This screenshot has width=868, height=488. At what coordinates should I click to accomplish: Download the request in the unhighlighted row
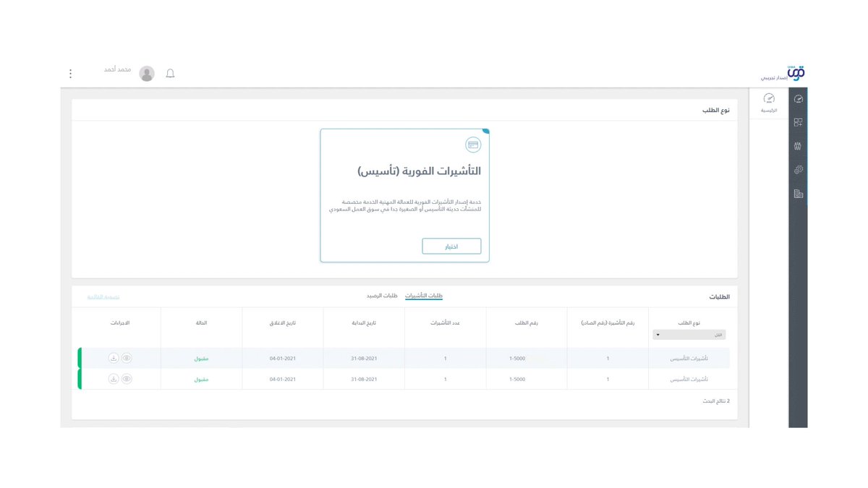114,379
